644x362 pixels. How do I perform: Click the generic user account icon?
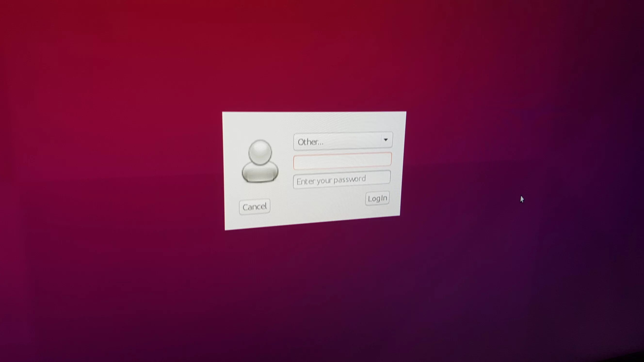click(260, 161)
